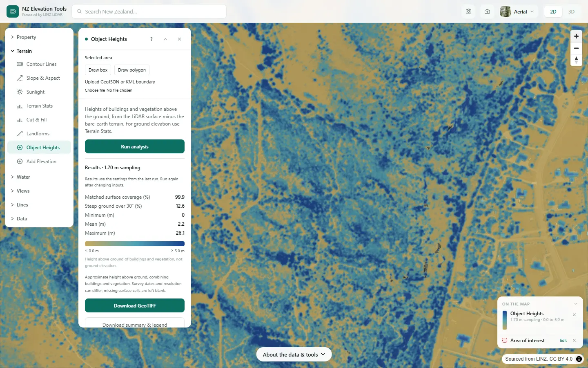Click the Draw polygon button
588x368 pixels.
pyautogui.click(x=132, y=70)
